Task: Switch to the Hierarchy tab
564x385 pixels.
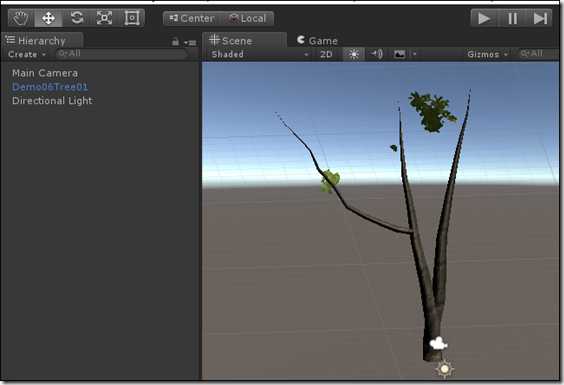Action: click(42, 41)
